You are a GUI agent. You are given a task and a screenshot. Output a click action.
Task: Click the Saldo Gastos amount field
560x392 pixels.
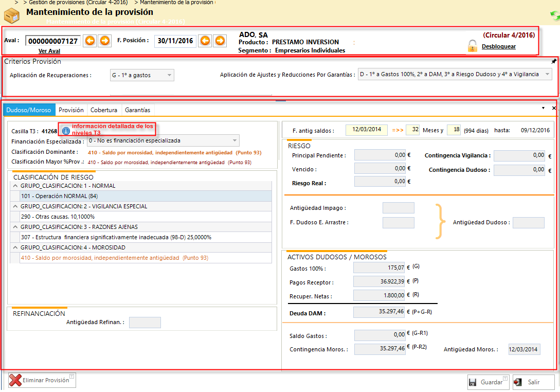point(380,335)
